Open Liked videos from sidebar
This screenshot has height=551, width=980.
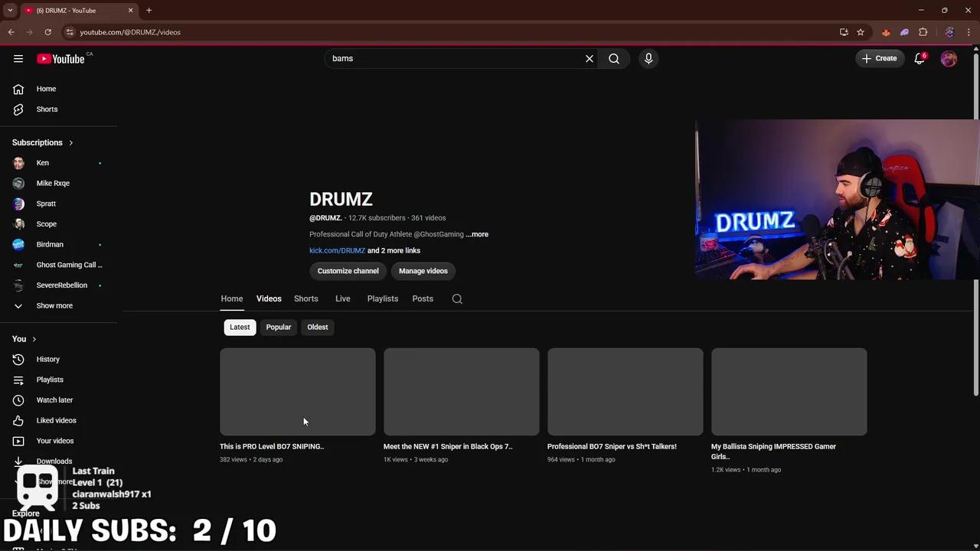(56, 420)
